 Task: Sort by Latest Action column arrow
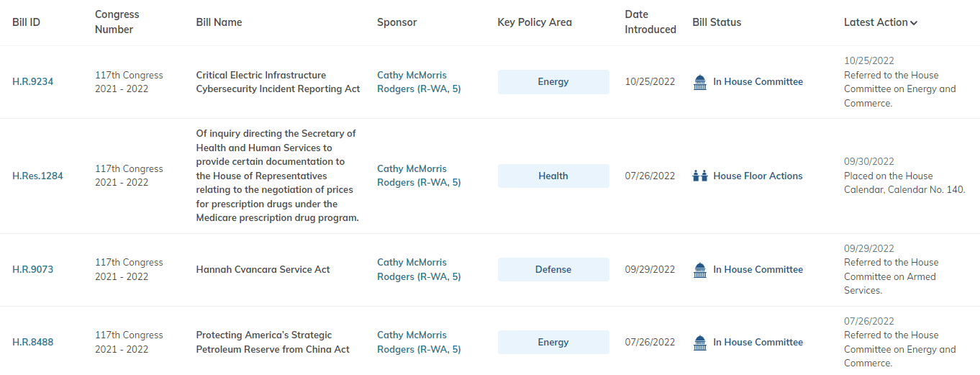coord(914,23)
